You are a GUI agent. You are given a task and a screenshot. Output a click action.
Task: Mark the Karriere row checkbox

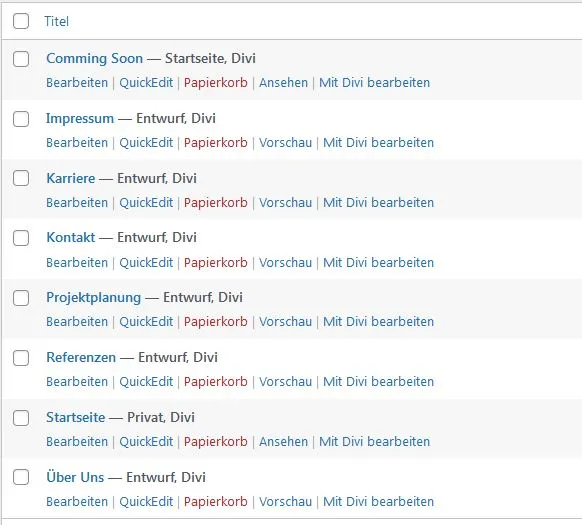[21, 178]
